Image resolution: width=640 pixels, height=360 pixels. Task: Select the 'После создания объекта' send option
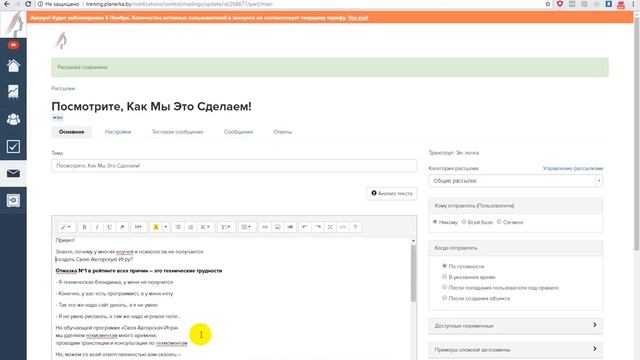pos(444,298)
